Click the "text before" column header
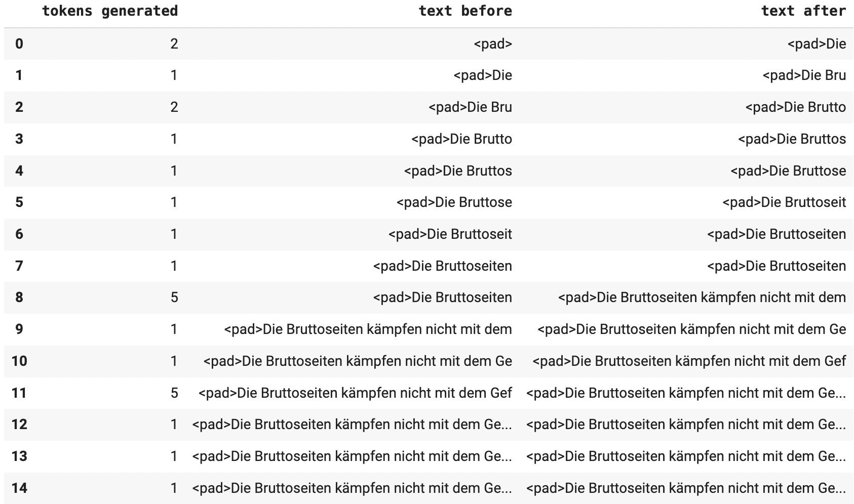 (x=465, y=11)
